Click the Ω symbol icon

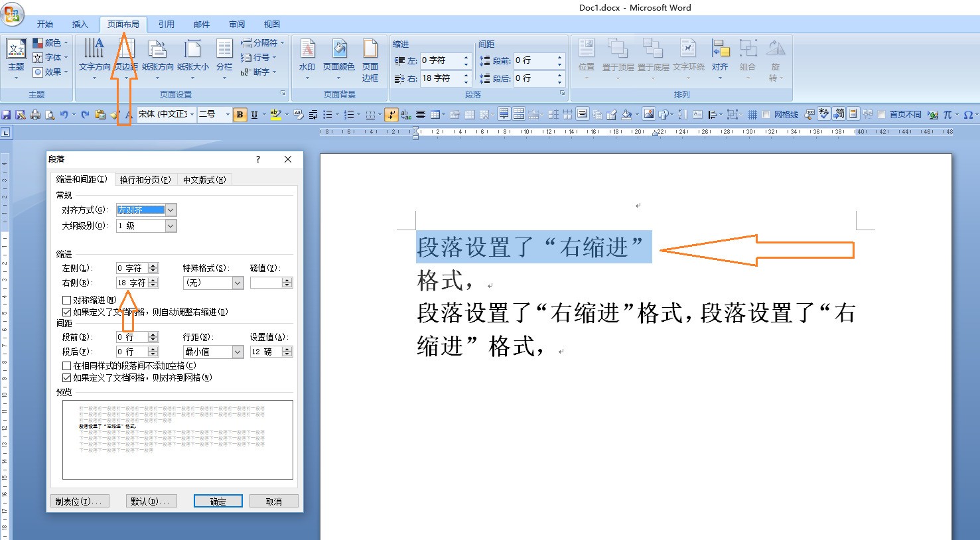pyautogui.click(x=968, y=115)
